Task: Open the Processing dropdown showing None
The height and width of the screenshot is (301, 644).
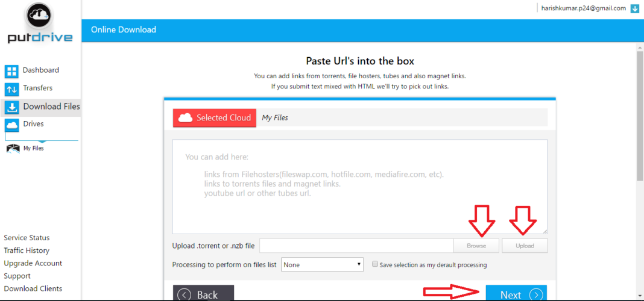Action: click(323, 264)
